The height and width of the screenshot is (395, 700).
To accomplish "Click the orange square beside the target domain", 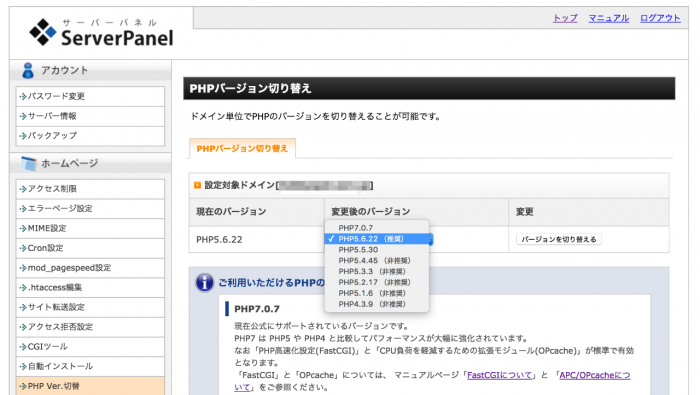I will click(x=197, y=185).
